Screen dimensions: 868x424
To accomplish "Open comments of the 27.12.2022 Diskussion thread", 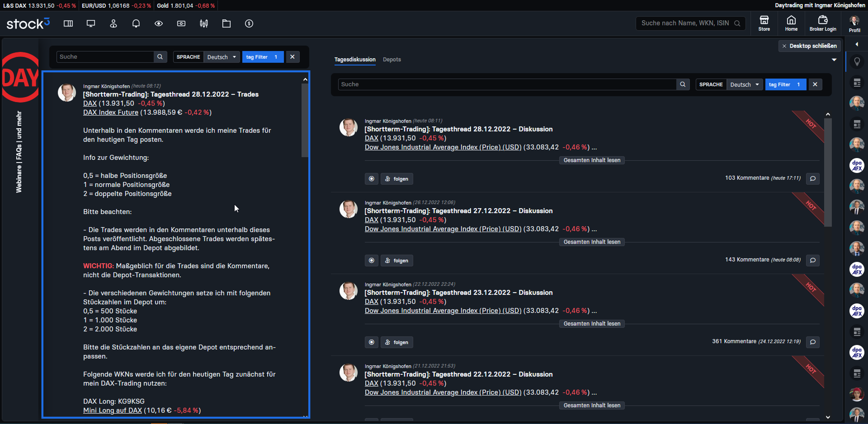I will coord(813,260).
